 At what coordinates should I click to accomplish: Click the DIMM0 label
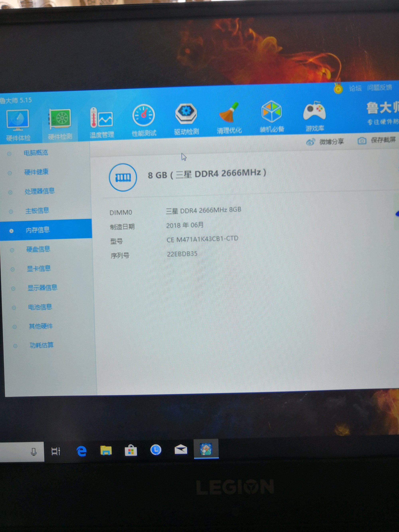pos(121,212)
